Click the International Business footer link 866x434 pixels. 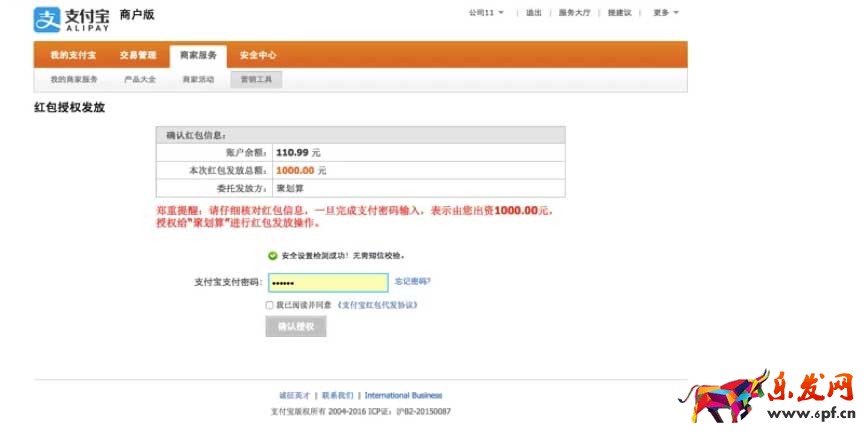point(403,395)
